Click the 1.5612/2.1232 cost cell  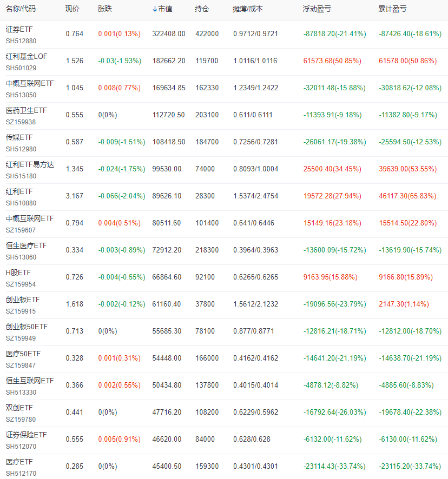click(255, 304)
